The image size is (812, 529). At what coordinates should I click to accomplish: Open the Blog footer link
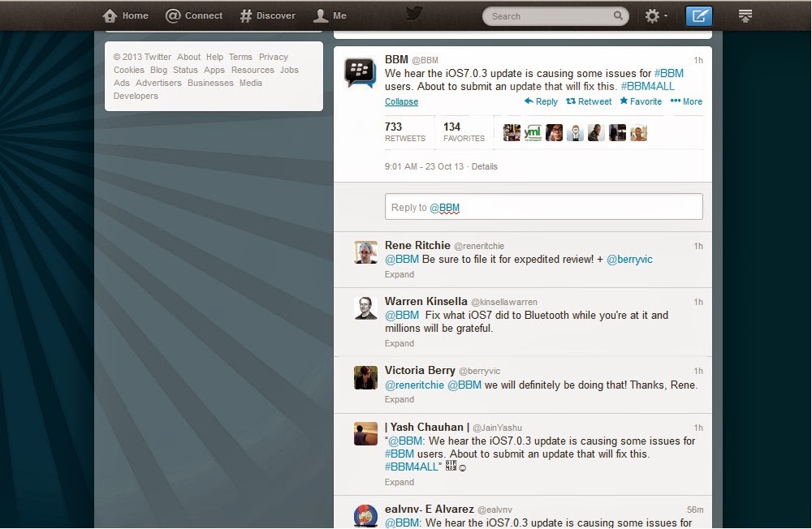click(x=158, y=70)
